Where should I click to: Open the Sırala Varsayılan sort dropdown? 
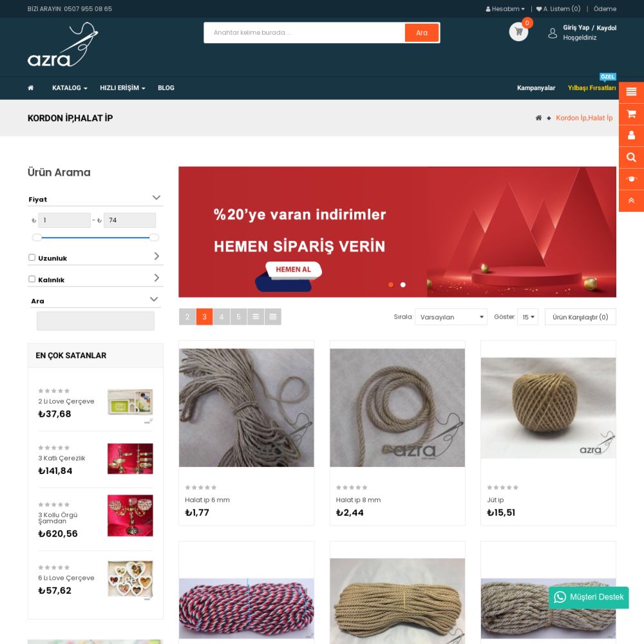point(451,317)
